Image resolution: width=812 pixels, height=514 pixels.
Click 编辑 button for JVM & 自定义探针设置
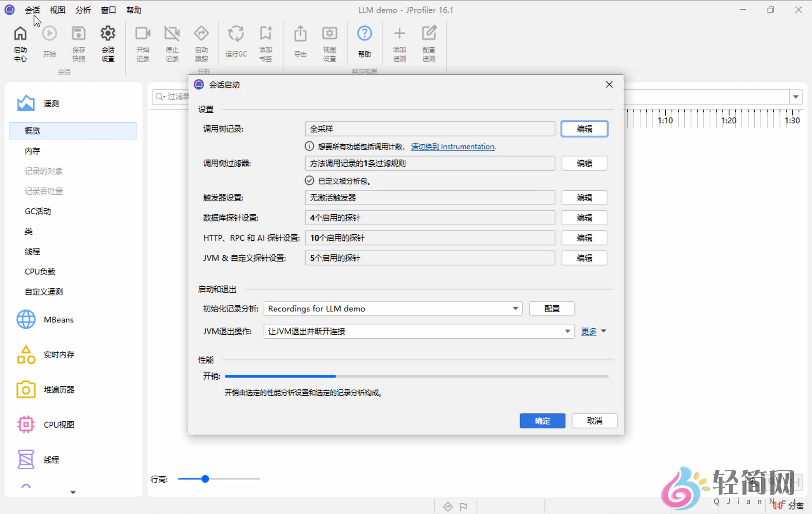pyautogui.click(x=584, y=258)
